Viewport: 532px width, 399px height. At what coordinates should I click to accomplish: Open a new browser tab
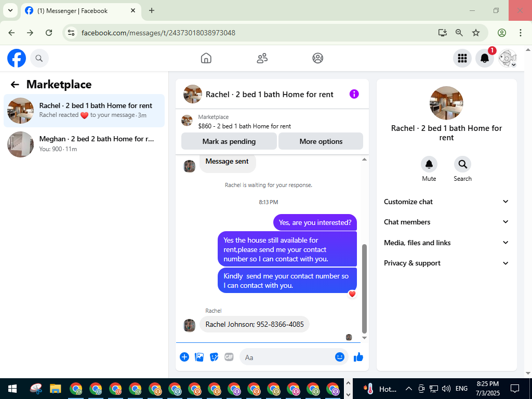pyautogui.click(x=152, y=10)
